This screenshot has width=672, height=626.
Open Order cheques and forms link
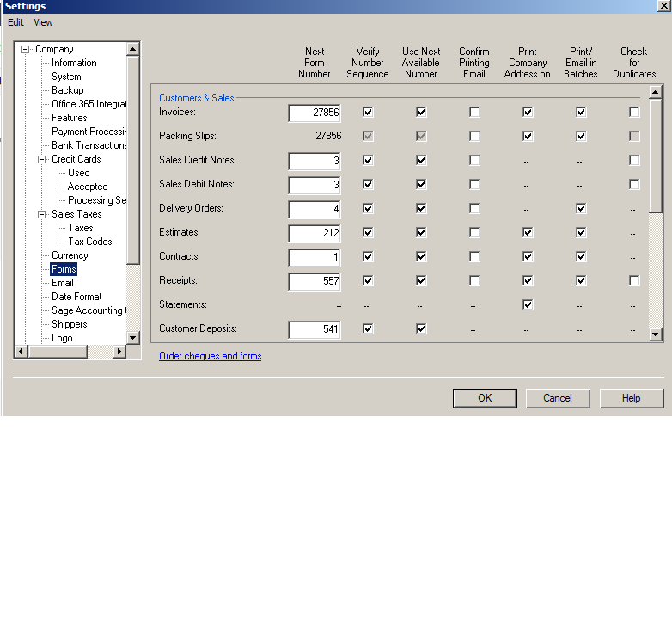210,356
